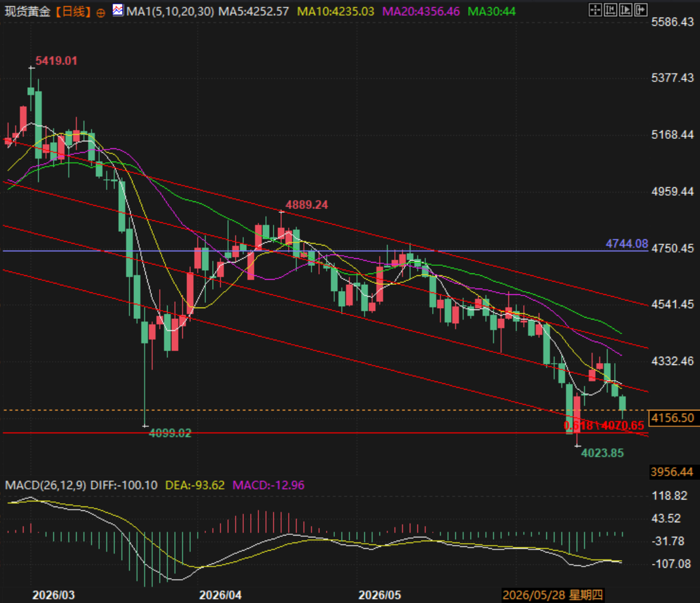This screenshot has width=700, height=603.
Task: Click the orange crosshair icon beside 日线
Action: 101,13
